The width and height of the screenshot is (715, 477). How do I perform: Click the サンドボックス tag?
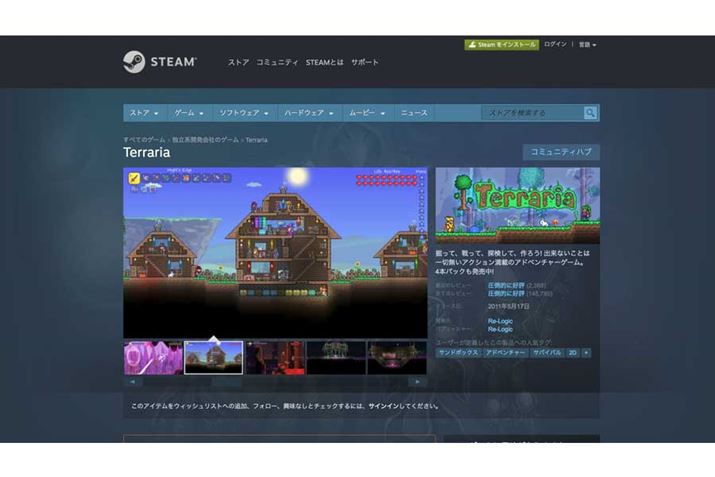[x=458, y=353]
